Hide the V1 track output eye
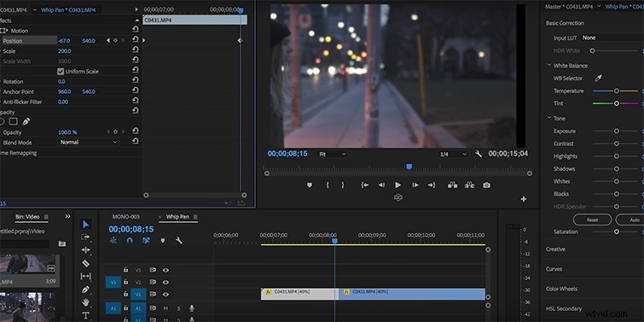This screenshot has width=644, height=322. [165, 295]
